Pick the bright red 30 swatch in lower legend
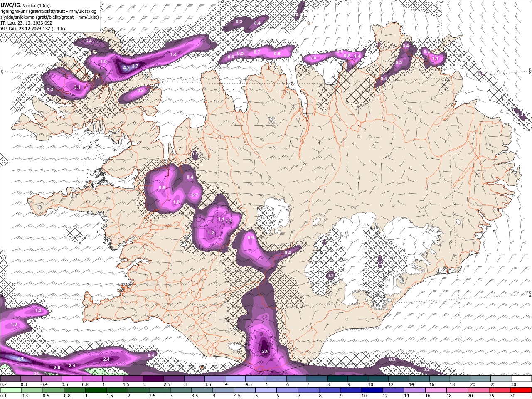The height and width of the screenshot is (399, 532). [x=521, y=390]
